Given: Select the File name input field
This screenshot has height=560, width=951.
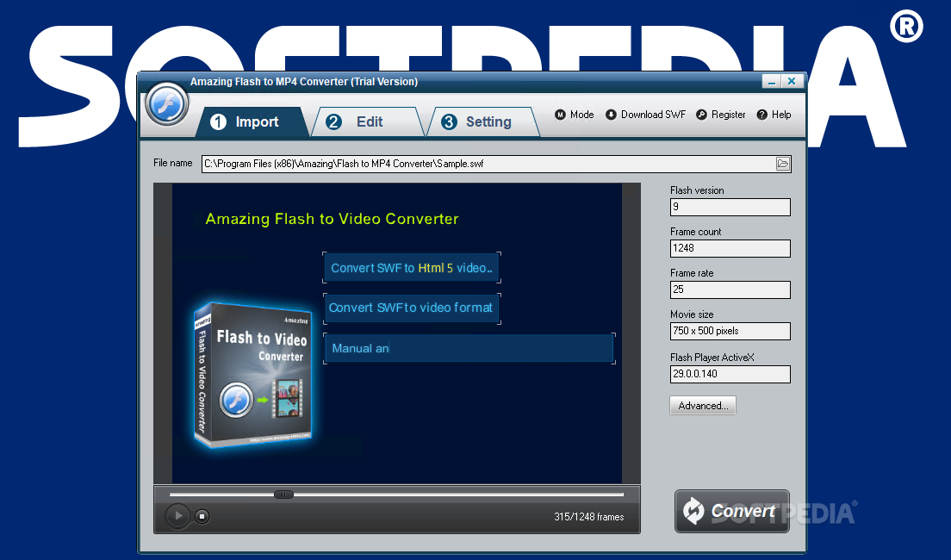Looking at the screenshot, I should 495,163.
